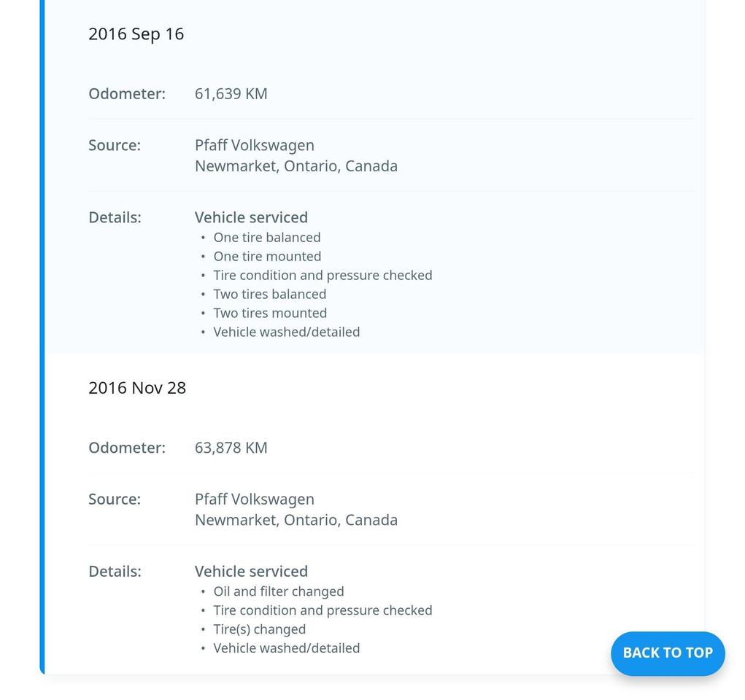This screenshot has height=700, width=745.
Task: Click the Tire condition and pressure checked entry
Action: coord(323,275)
